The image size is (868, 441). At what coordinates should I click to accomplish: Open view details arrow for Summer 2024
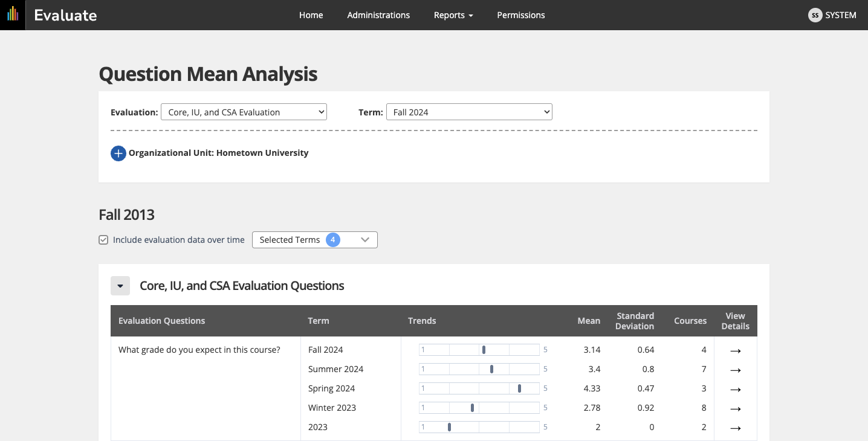point(735,370)
